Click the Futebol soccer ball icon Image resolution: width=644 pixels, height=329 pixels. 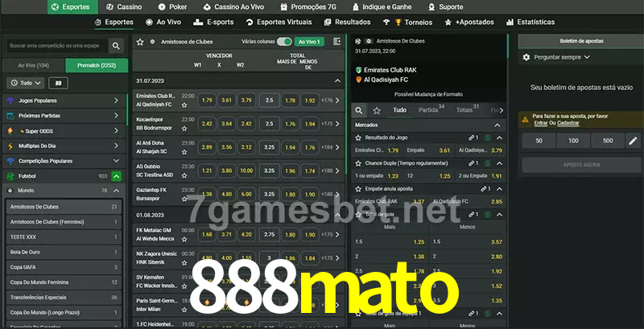pos(10,176)
